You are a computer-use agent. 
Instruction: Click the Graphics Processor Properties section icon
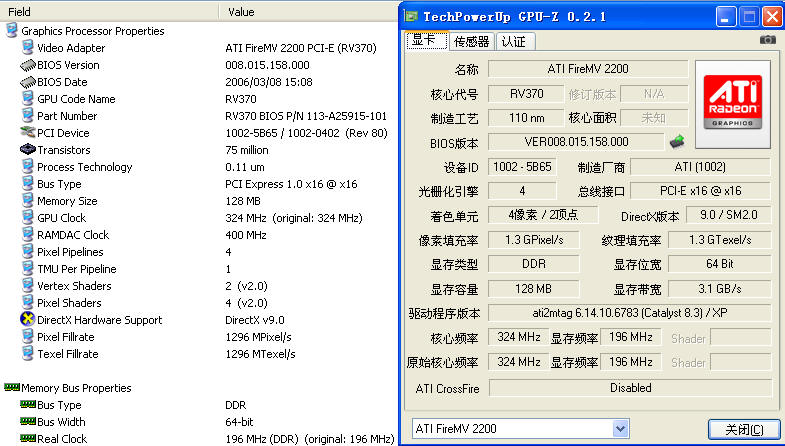pos(12,31)
